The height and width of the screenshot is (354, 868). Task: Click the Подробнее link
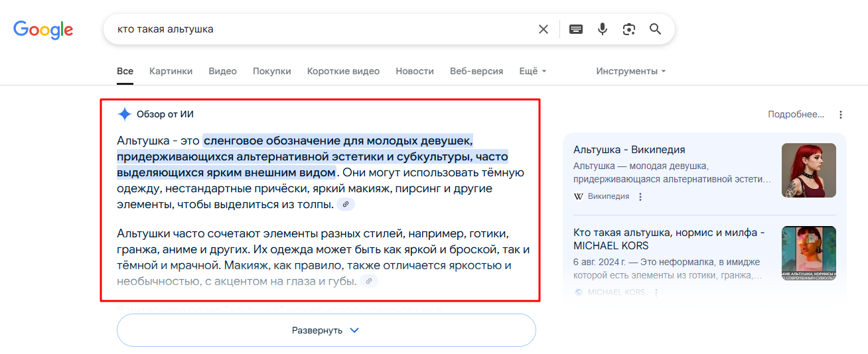pyautogui.click(x=796, y=114)
